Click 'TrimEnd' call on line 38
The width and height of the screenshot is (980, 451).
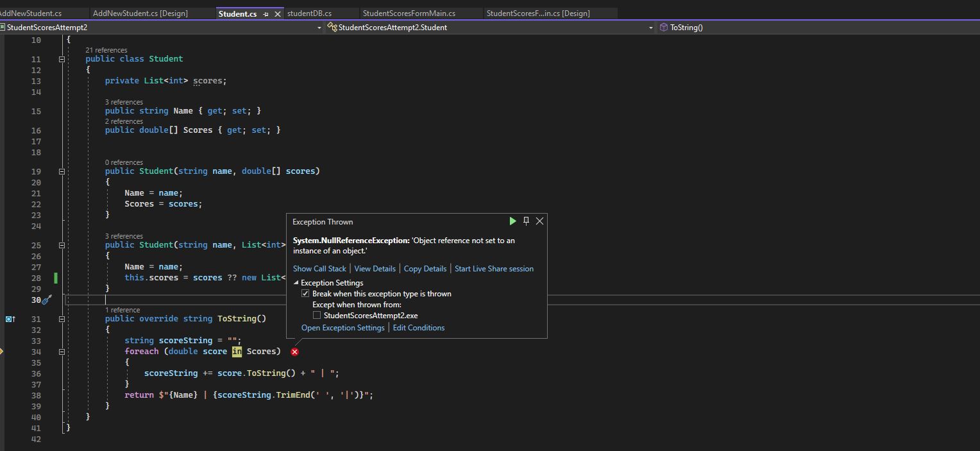[293, 395]
